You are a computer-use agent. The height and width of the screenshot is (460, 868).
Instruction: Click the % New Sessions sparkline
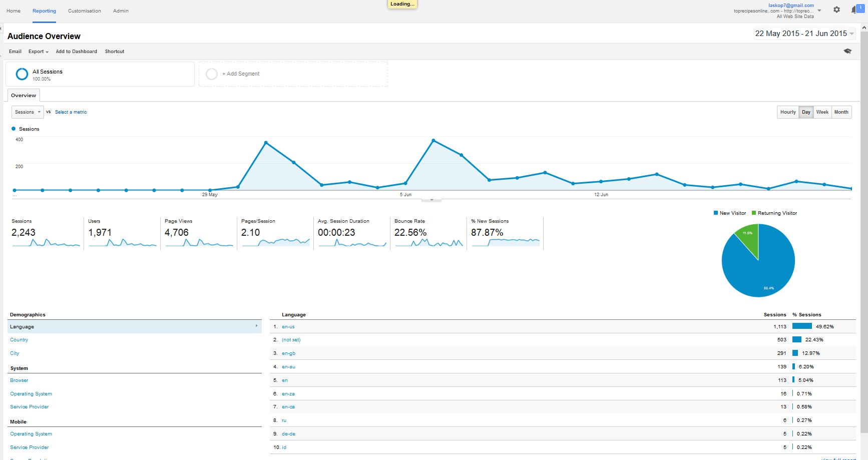point(506,242)
